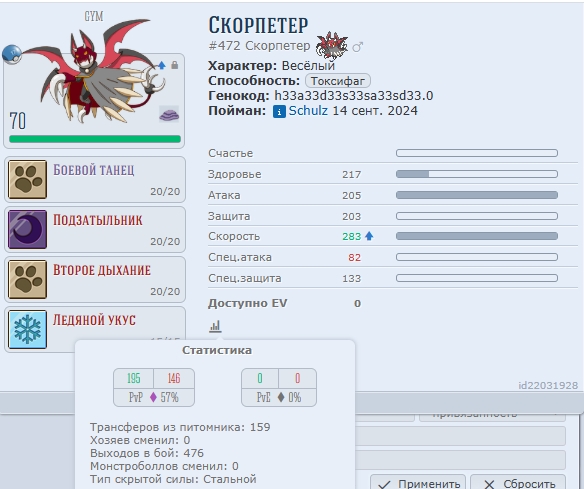Click the Спец.атака EV bar
The height and width of the screenshot is (489, 584).
[x=477, y=257]
